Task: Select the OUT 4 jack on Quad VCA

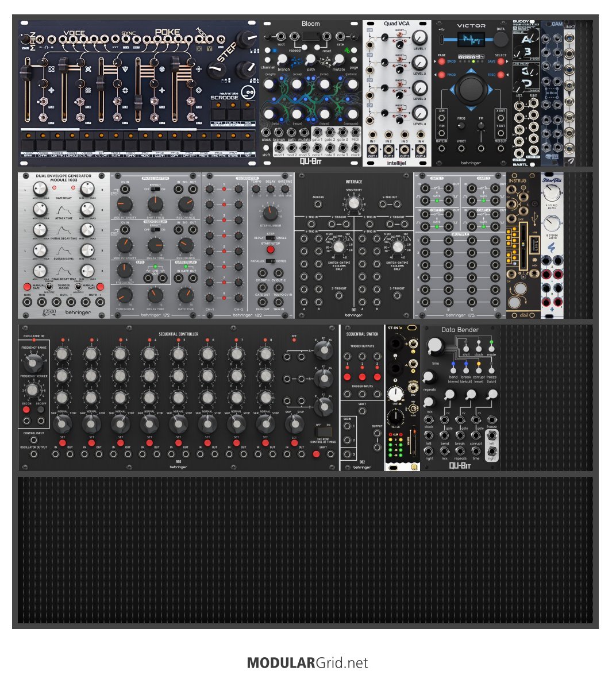Action: (421, 150)
